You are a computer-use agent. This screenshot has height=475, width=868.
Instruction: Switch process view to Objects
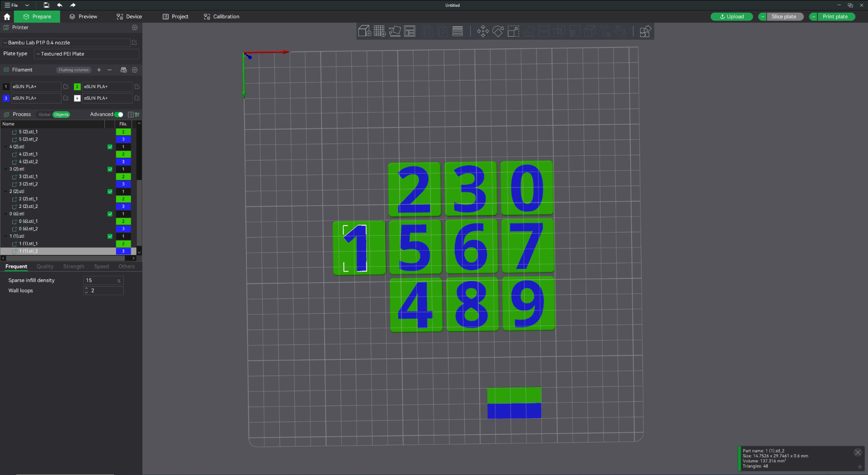61,114
